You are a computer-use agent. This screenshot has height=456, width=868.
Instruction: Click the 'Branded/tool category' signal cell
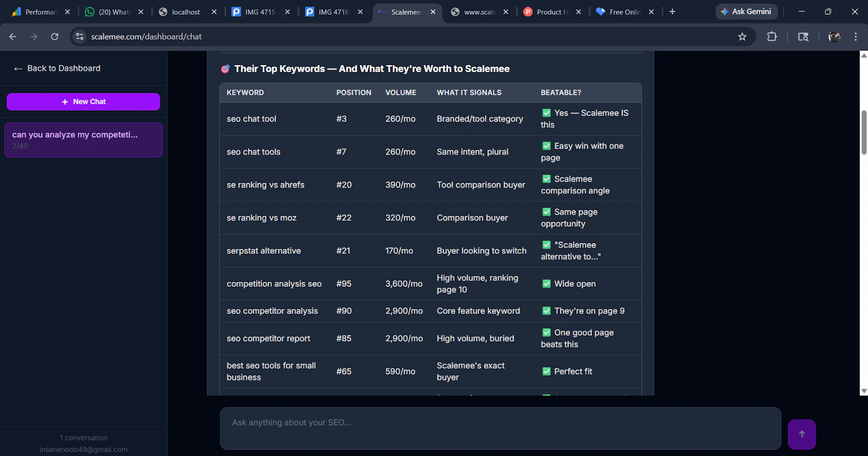[480, 119]
